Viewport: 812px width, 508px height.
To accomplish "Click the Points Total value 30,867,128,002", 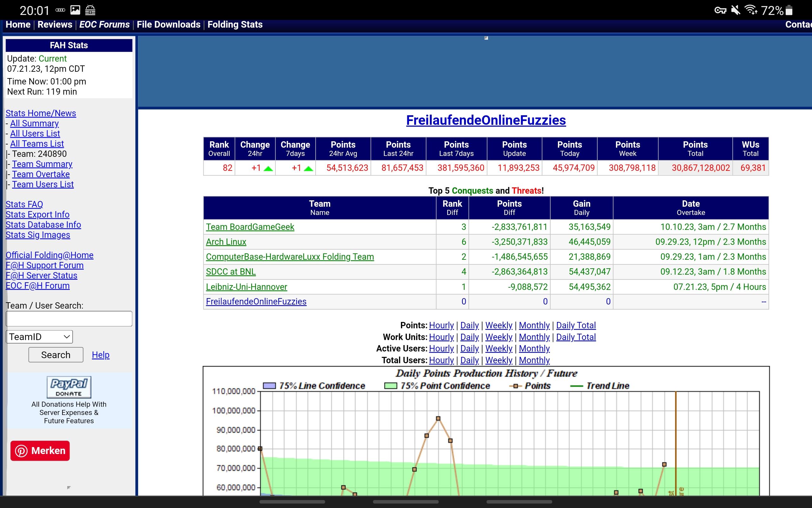I will (x=701, y=168).
